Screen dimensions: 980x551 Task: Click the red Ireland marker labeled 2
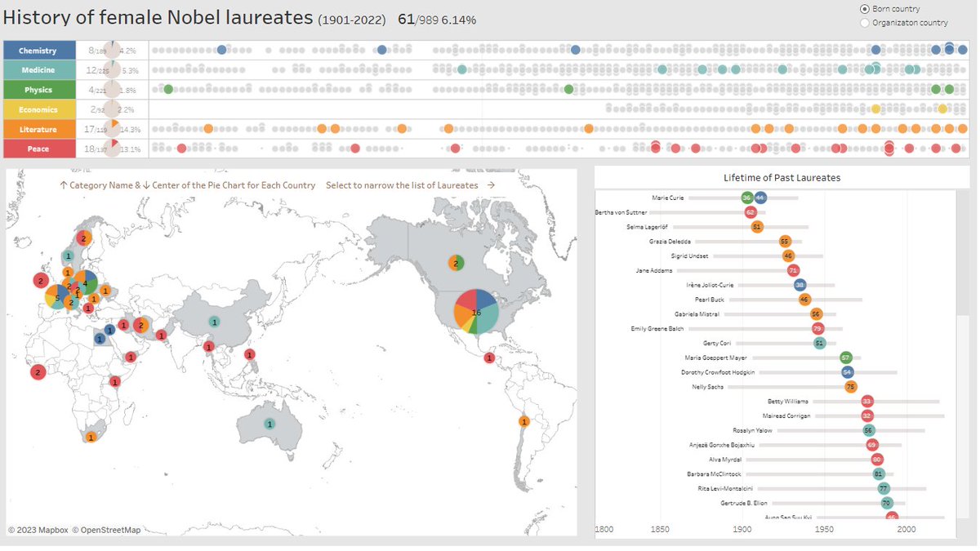(x=41, y=281)
